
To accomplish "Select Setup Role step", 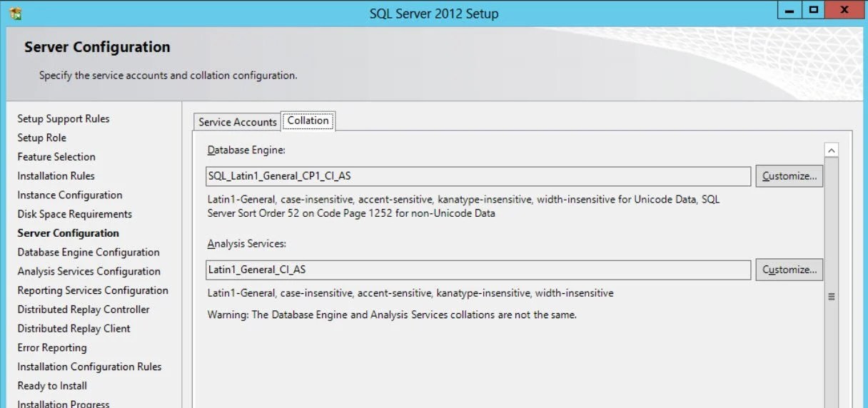I will point(41,138).
